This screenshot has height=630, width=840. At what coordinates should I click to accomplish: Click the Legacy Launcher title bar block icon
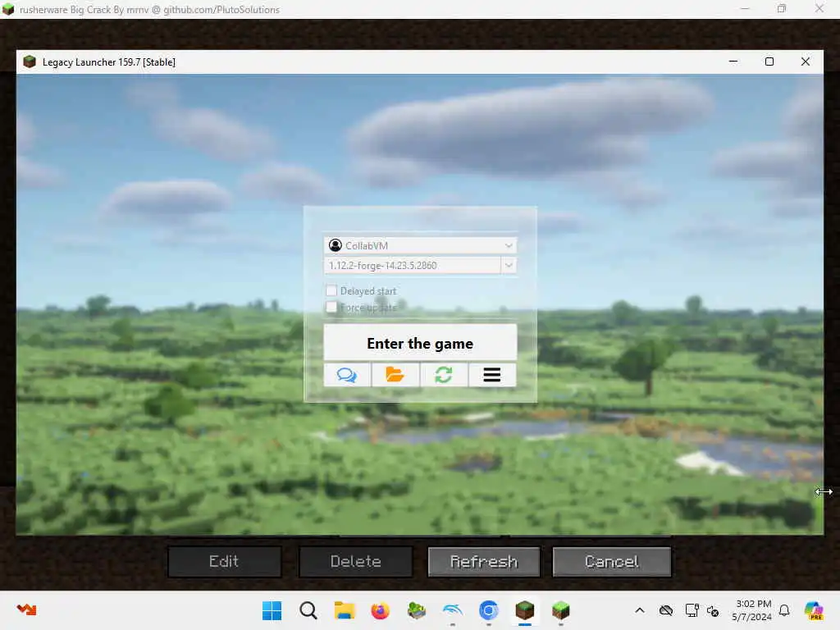tap(30, 62)
